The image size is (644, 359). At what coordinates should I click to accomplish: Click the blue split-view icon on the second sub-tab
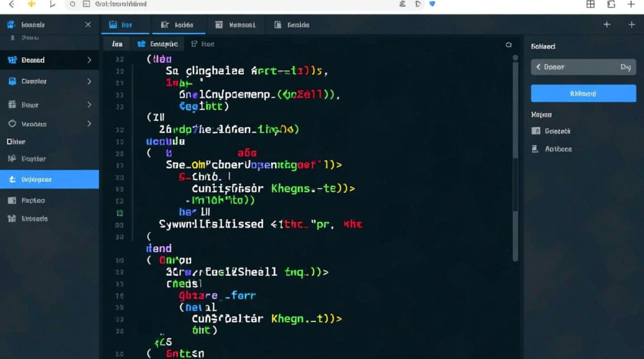pos(141,44)
